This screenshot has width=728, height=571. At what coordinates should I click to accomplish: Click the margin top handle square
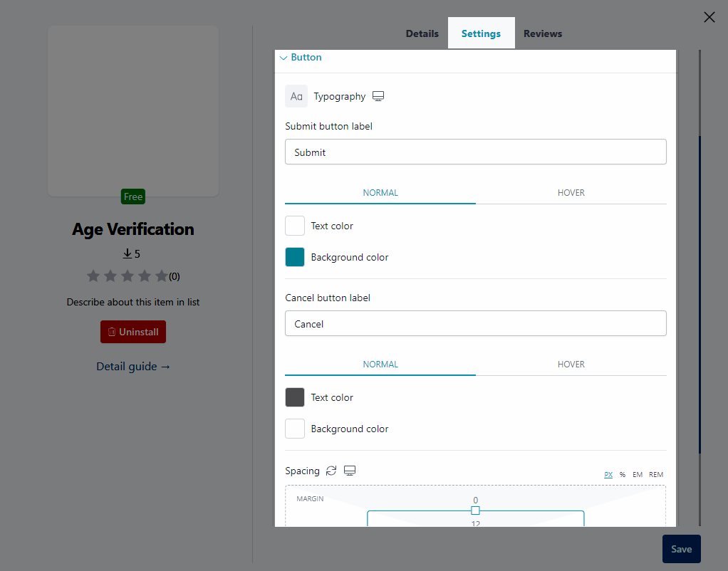tap(475, 510)
